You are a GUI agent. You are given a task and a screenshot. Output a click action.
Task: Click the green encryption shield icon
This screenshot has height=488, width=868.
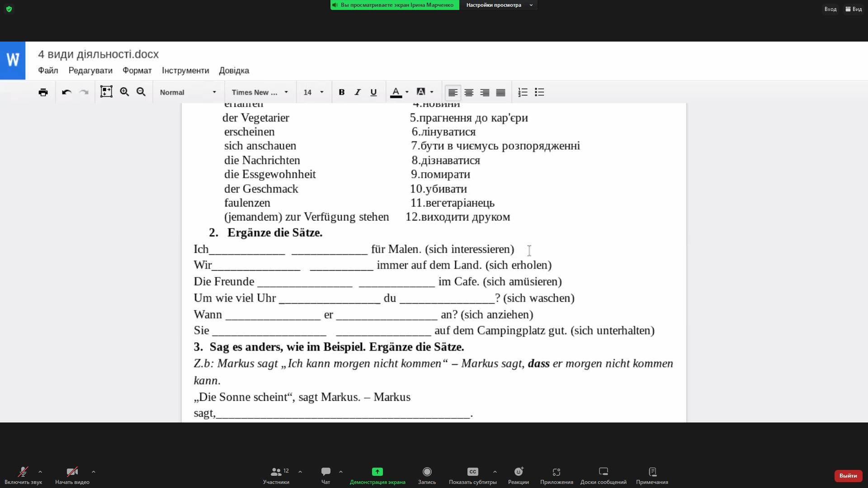pyautogui.click(x=9, y=9)
